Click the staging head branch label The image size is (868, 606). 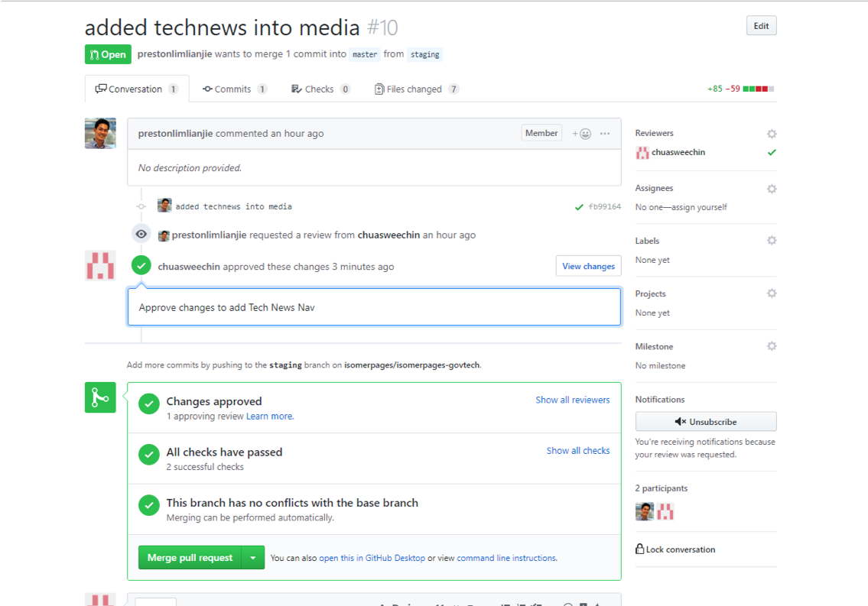425,54
